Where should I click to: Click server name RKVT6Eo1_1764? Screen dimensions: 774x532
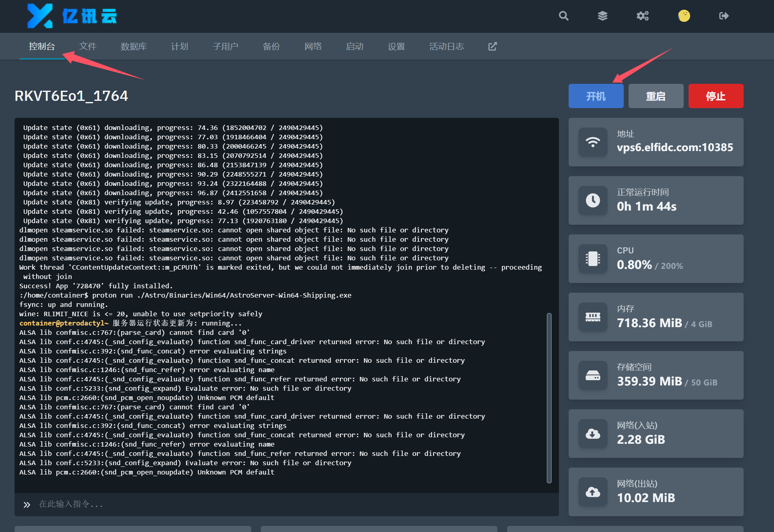[71, 96]
